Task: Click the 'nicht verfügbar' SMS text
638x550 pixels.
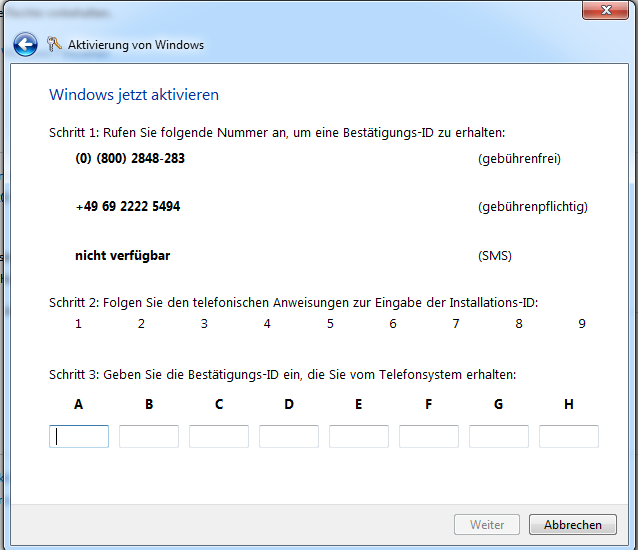Action: click(122, 255)
